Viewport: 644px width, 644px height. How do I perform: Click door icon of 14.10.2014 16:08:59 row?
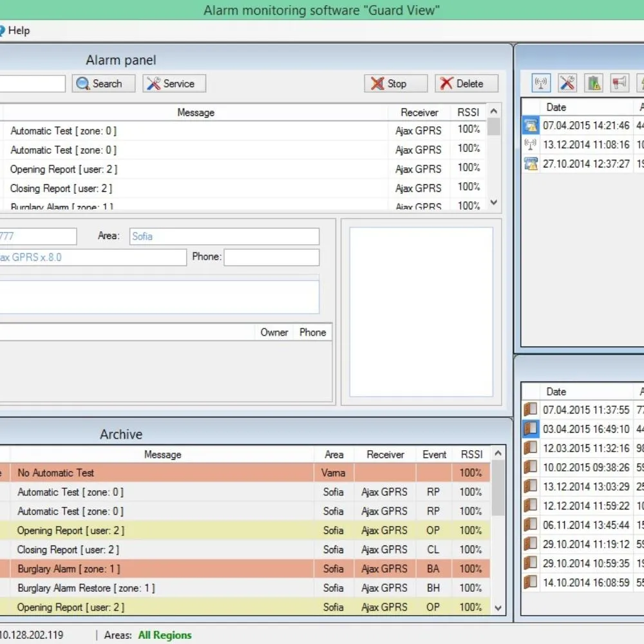tap(531, 582)
